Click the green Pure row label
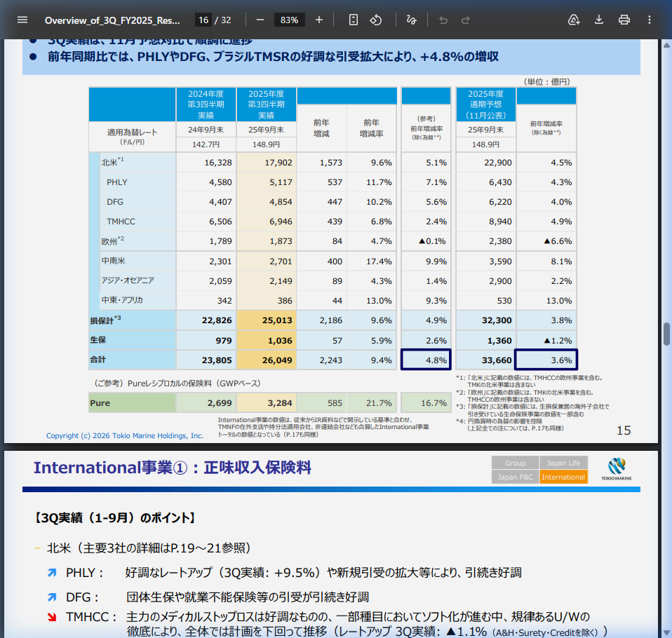The image size is (672, 638). 100,402
